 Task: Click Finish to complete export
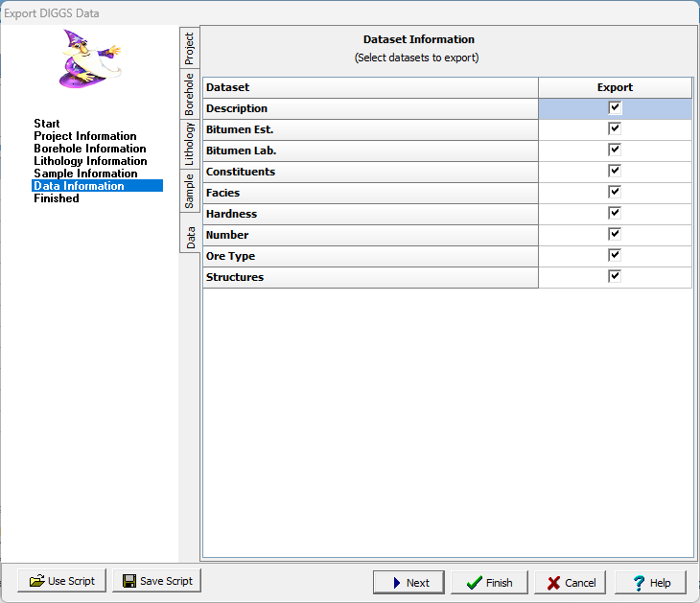[x=489, y=582]
